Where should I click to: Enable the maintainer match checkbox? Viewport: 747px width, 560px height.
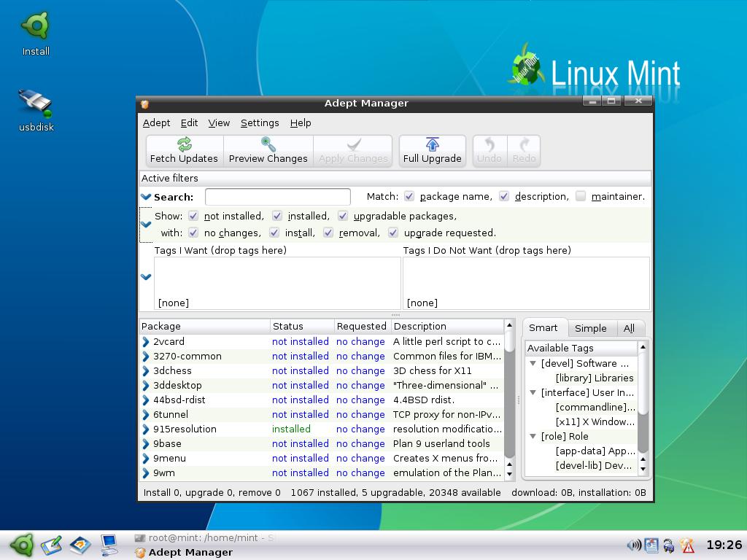click(580, 196)
